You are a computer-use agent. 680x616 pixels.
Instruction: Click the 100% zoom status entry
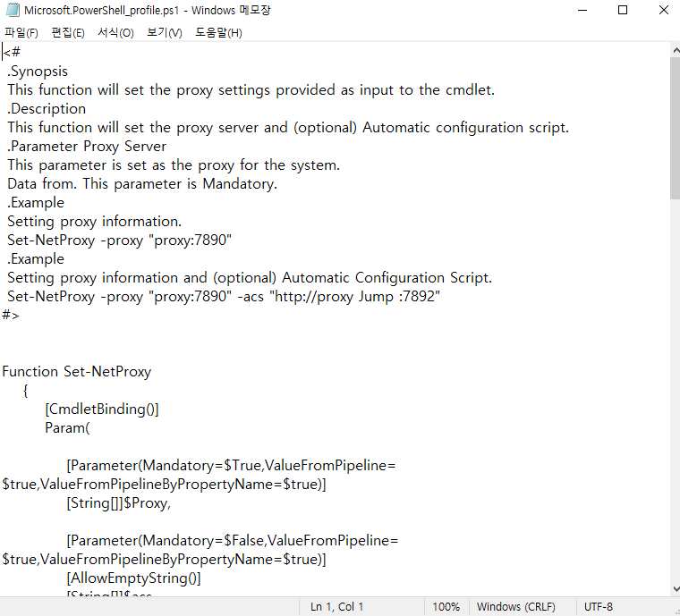(x=446, y=606)
